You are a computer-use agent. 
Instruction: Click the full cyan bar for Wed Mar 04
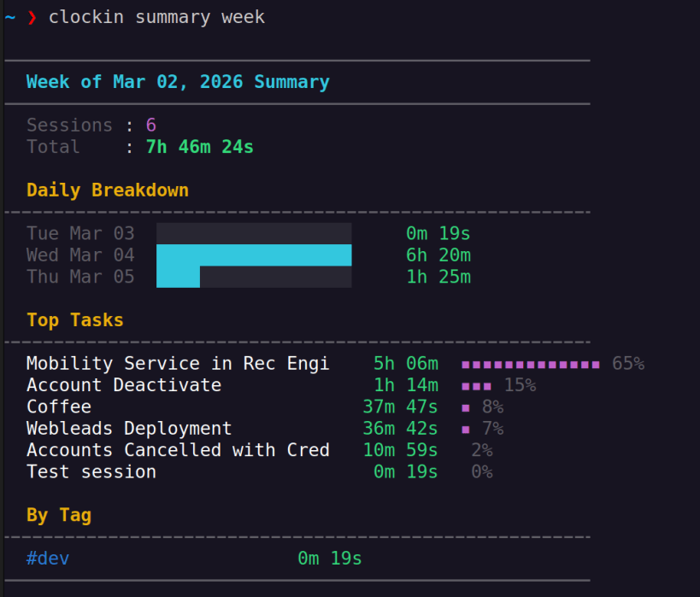pyautogui.click(x=254, y=255)
